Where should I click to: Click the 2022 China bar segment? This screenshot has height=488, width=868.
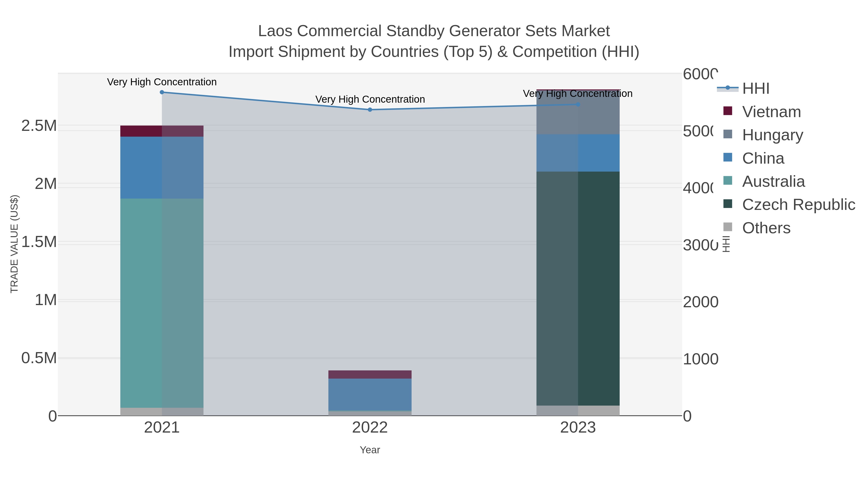(370, 394)
